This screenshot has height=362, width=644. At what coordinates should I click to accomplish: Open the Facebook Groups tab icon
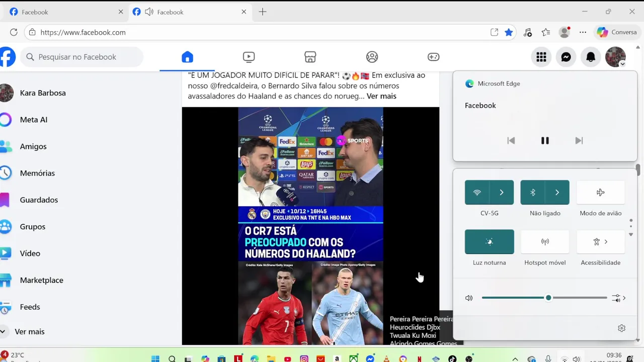pyautogui.click(x=372, y=57)
